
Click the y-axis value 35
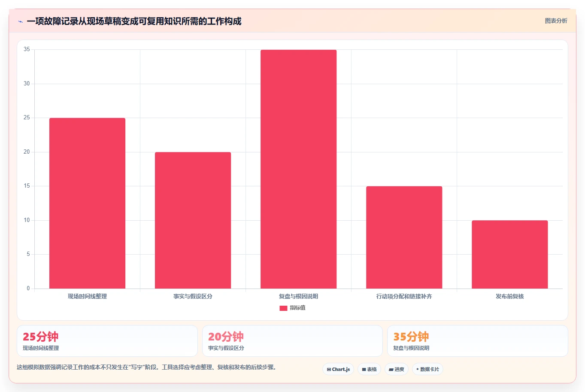tap(27, 49)
